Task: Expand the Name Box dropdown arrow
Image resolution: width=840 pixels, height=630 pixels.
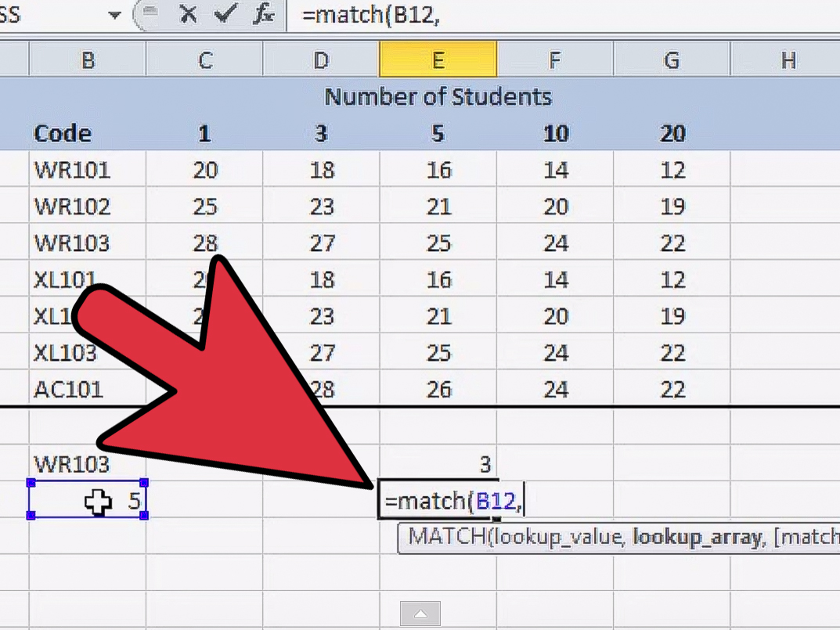Action: (114, 16)
